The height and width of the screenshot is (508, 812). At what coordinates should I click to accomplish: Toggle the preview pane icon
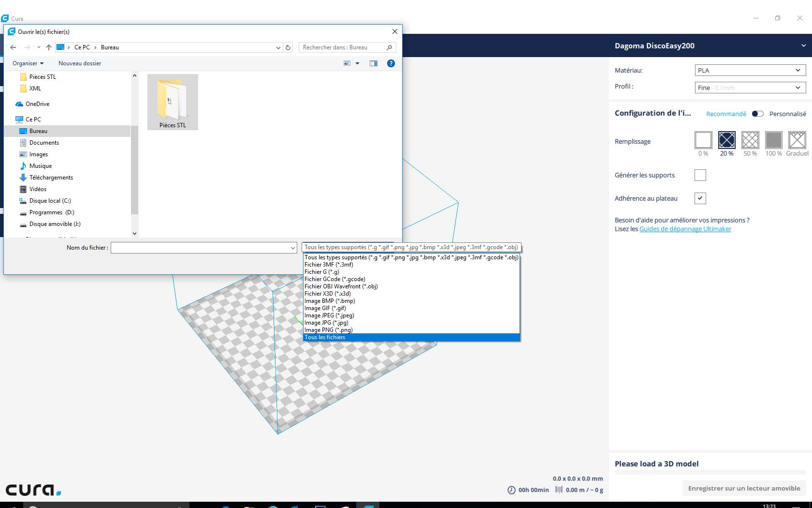click(374, 63)
